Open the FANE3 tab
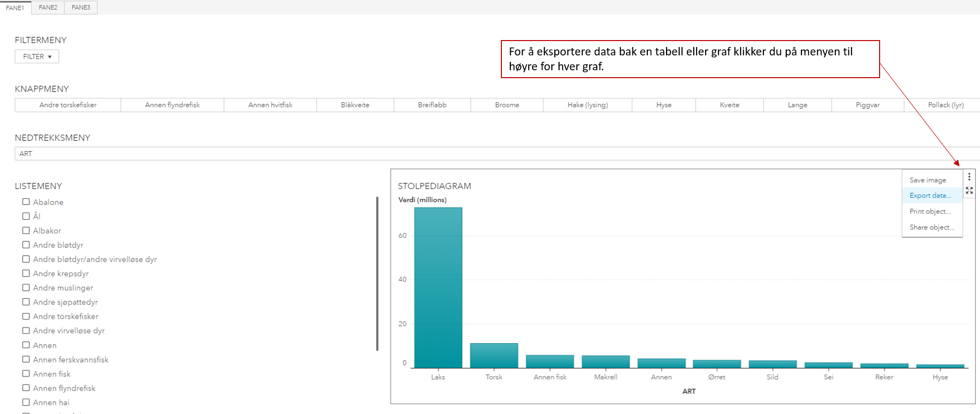 [81, 7]
